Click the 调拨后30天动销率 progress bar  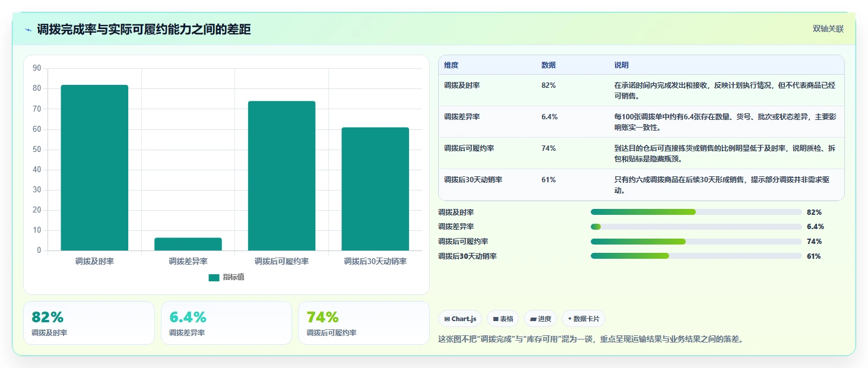pos(696,256)
